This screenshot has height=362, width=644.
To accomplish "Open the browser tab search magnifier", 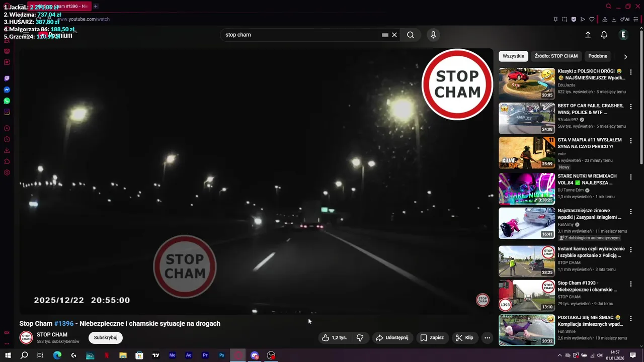I will [x=608, y=6].
